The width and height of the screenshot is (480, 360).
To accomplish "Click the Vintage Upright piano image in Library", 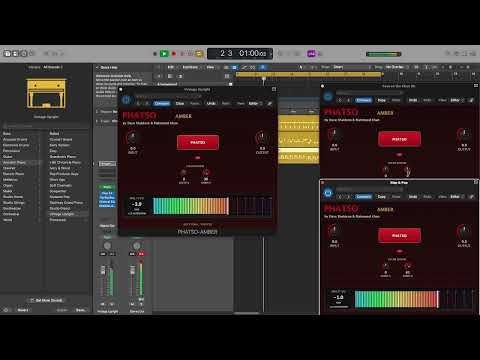I will coord(46,94).
